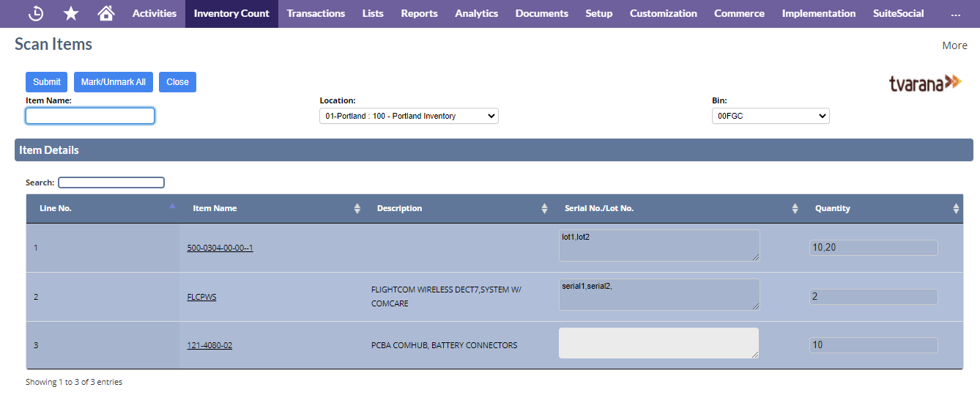The height and width of the screenshot is (398, 980).
Task: Click the tvarana logo
Action: pos(925,82)
